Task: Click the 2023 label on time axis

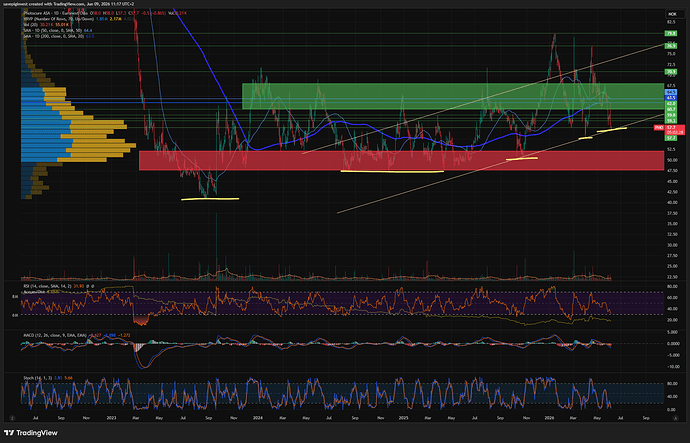Action: point(111,418)
